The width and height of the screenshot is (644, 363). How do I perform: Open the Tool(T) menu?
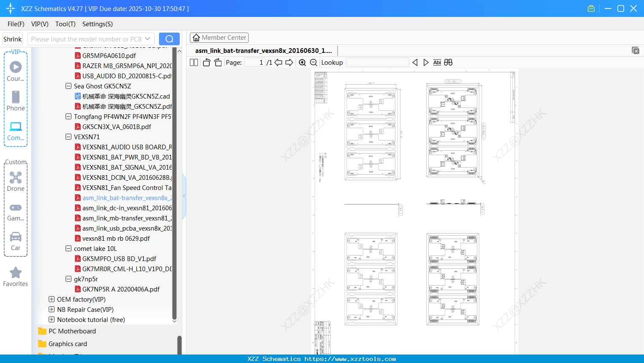(x=66, y=24)
